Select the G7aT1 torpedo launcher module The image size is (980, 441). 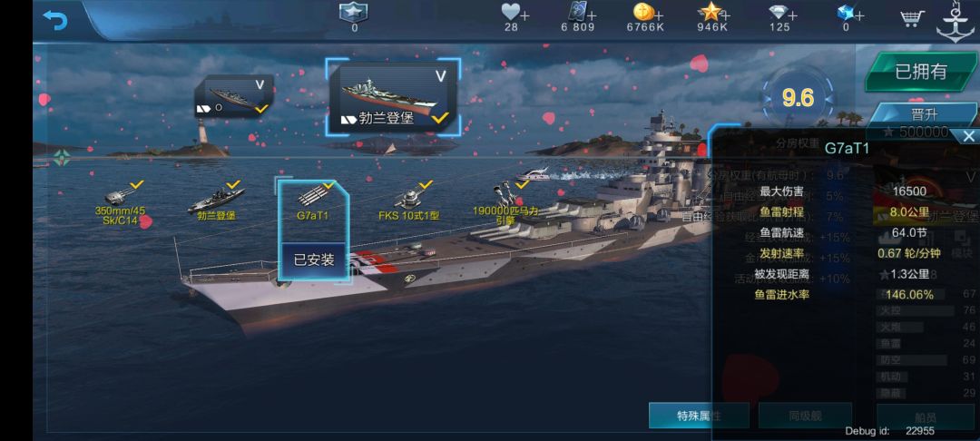(x=314, y=201)
